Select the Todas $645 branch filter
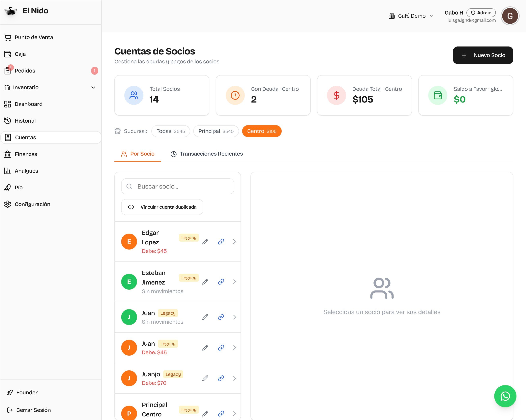526x420 pixels. point(171,131)
